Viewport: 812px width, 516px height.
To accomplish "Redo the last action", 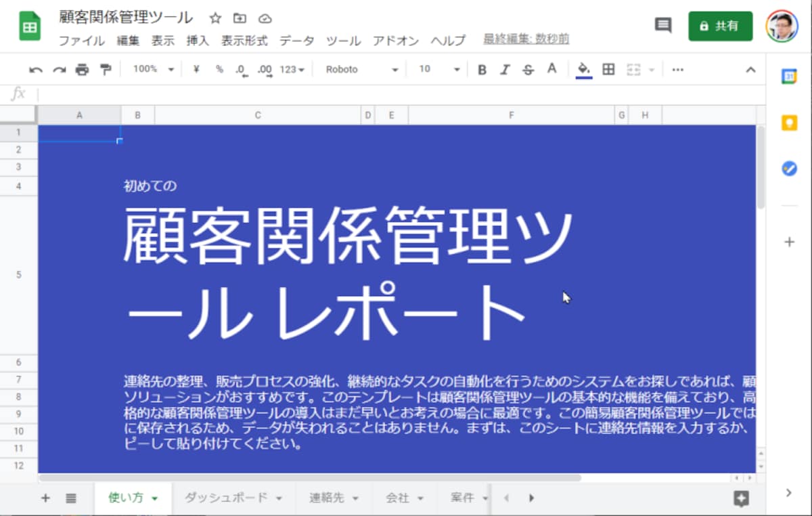I will pos(60,69).
